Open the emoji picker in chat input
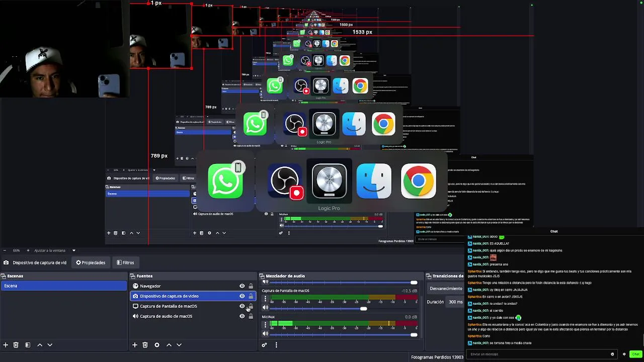 pos(612,354)
